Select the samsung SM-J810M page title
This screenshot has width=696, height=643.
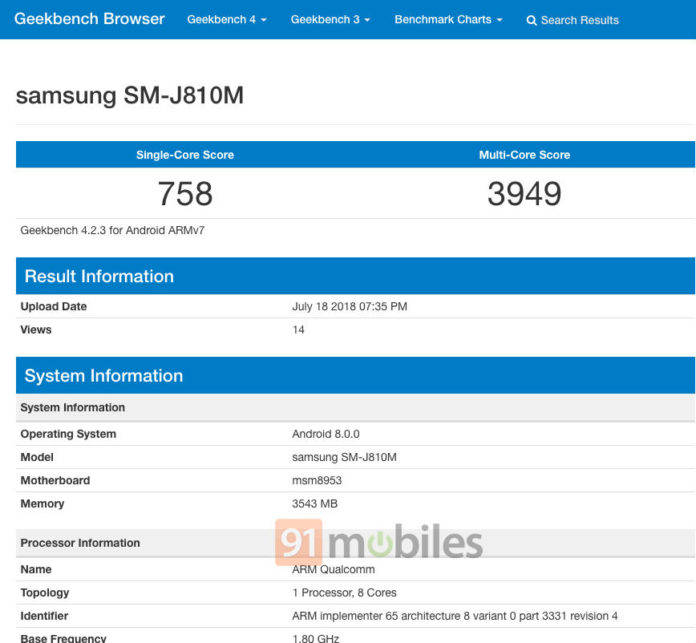tap(130, 96)
